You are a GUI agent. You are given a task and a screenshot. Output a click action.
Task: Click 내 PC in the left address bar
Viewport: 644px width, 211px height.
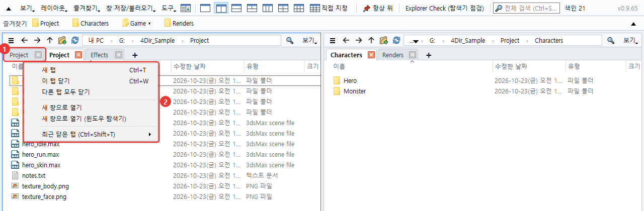pyautogui.click(x=96, y=40)
